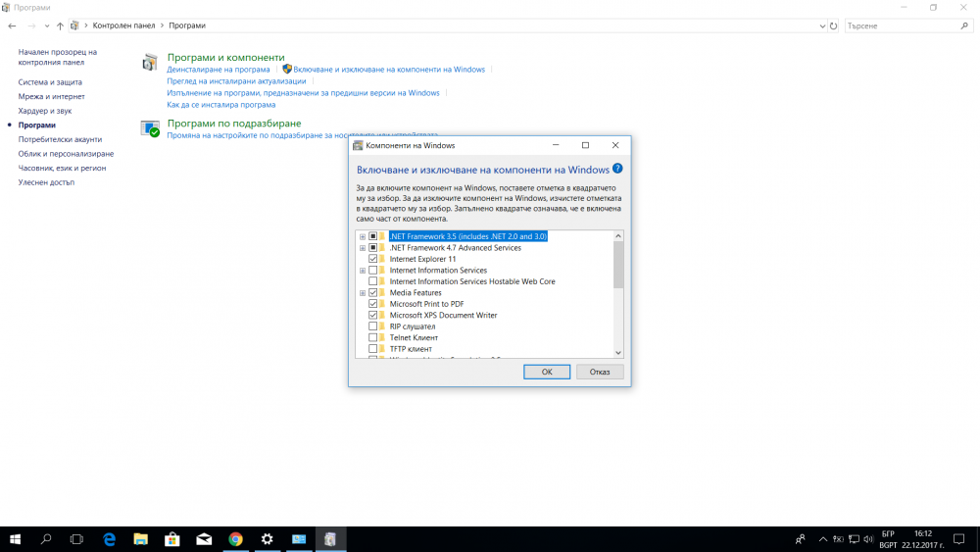
Task: Open Потребителски акаунти category
Action: [x=60, y=139]
